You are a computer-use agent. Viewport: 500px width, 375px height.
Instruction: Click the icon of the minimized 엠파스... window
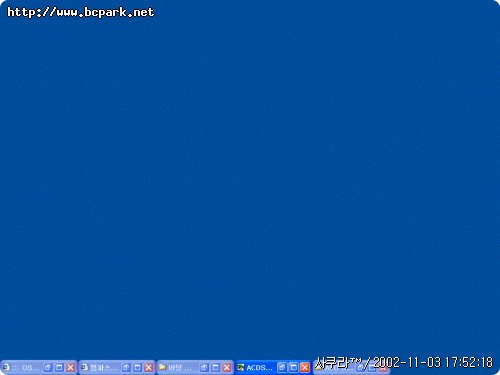[x=85, y=367]
